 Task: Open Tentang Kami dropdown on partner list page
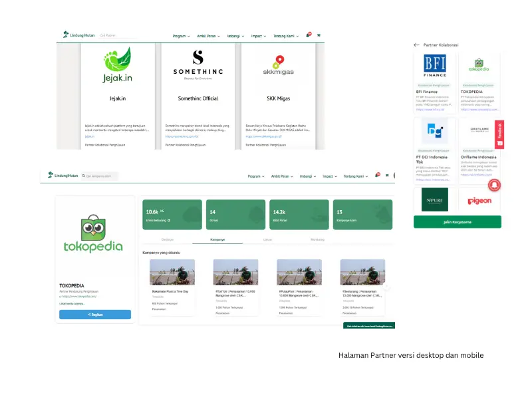[x=286, y=36]
